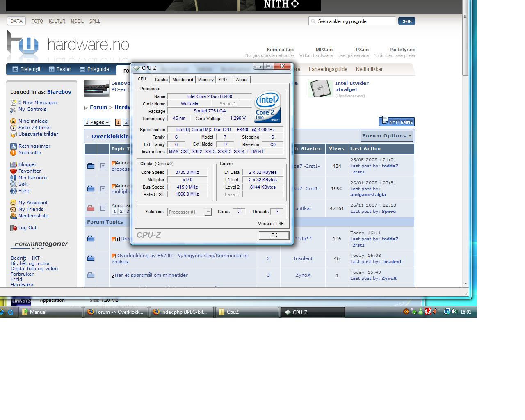Click the SØK search button

pyautogui.click(x=406, y=21)
